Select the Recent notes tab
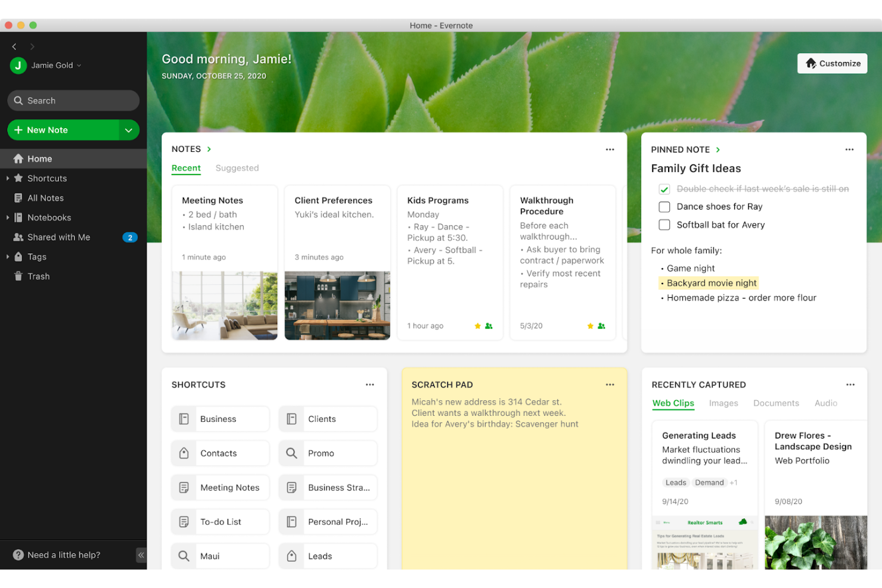The height and width of the screenshot is (588, 882). (186, 169)
